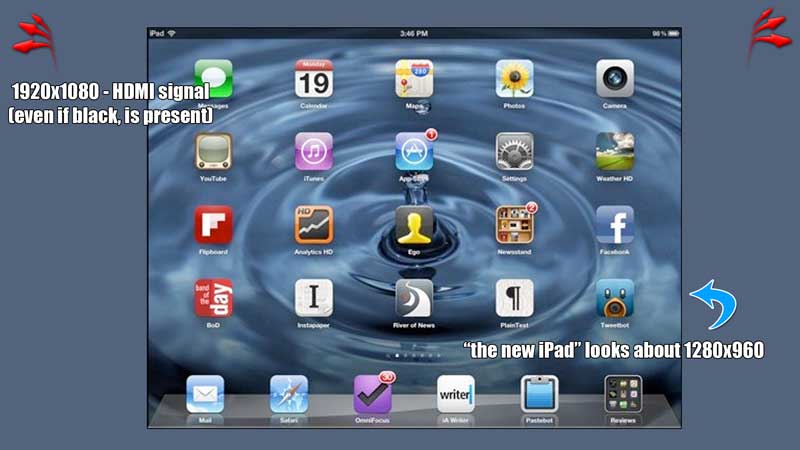Tap the 3:46 PM status bar clock

[x=414, y=34]
